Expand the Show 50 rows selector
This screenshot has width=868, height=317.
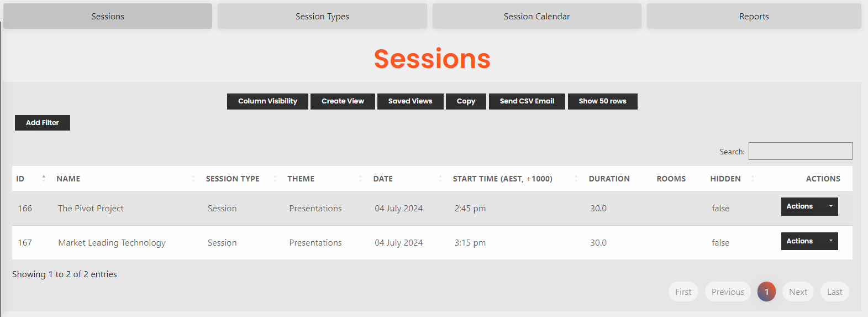[x=602, y=101]
